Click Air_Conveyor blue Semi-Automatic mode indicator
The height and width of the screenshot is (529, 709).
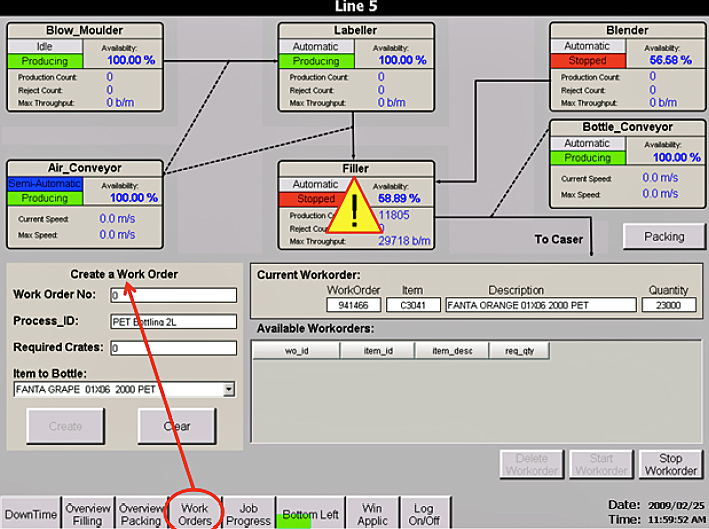click(x=45, y=183)
